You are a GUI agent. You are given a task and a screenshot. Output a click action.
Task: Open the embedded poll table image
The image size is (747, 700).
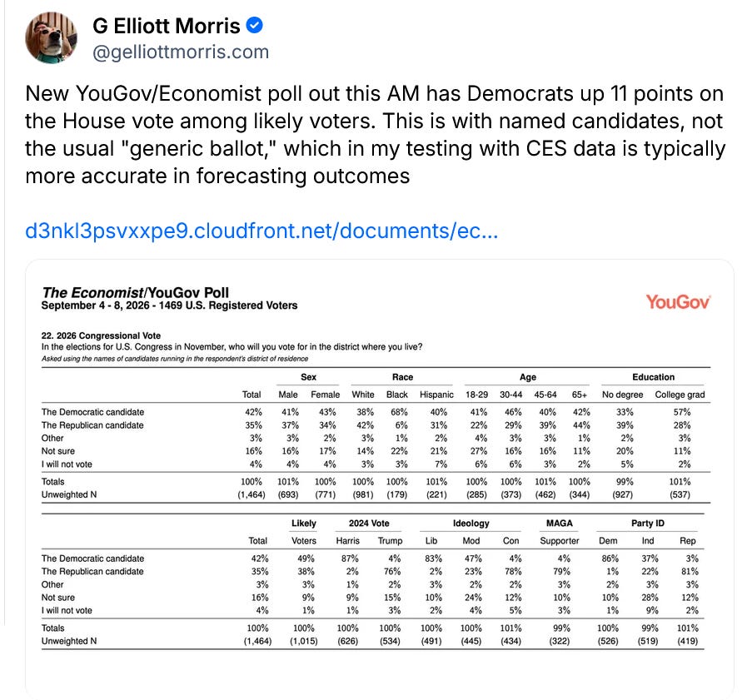point(379,479)
